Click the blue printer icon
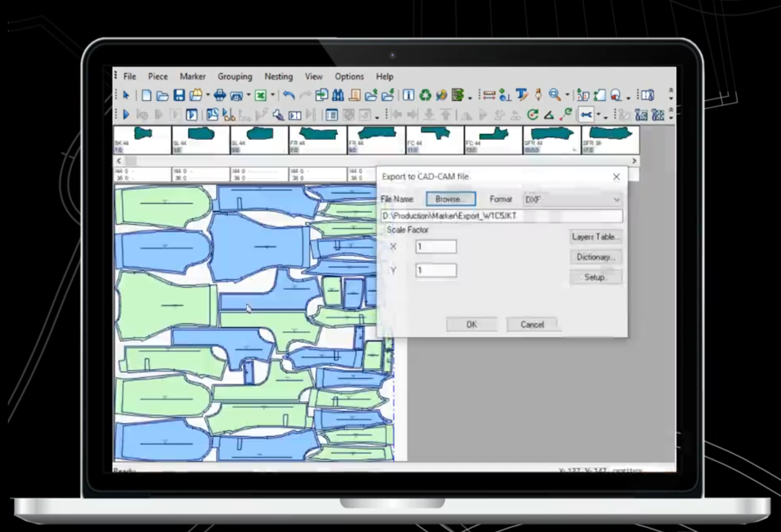This screenshot has height=532, width=781. 219,95
